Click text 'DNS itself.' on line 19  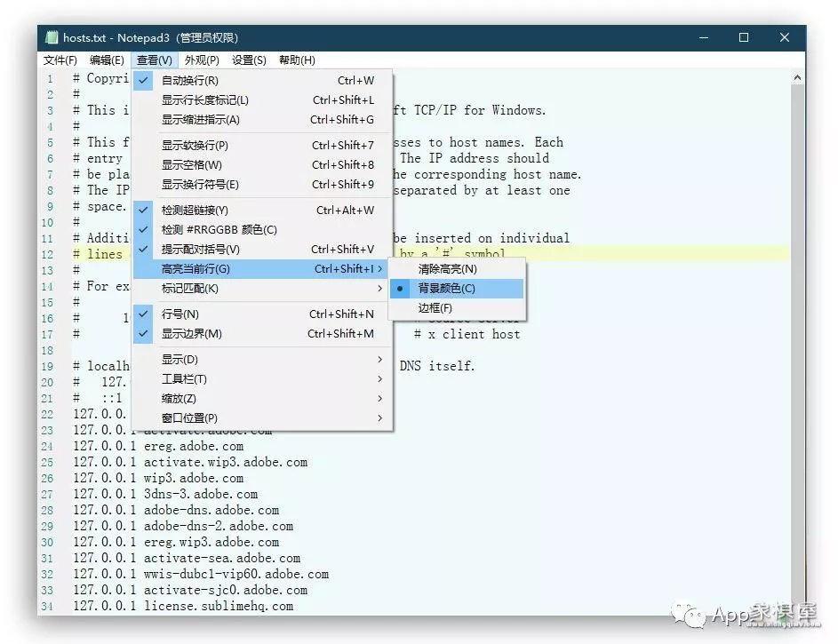pyautogui.click(x=437, y=366)
